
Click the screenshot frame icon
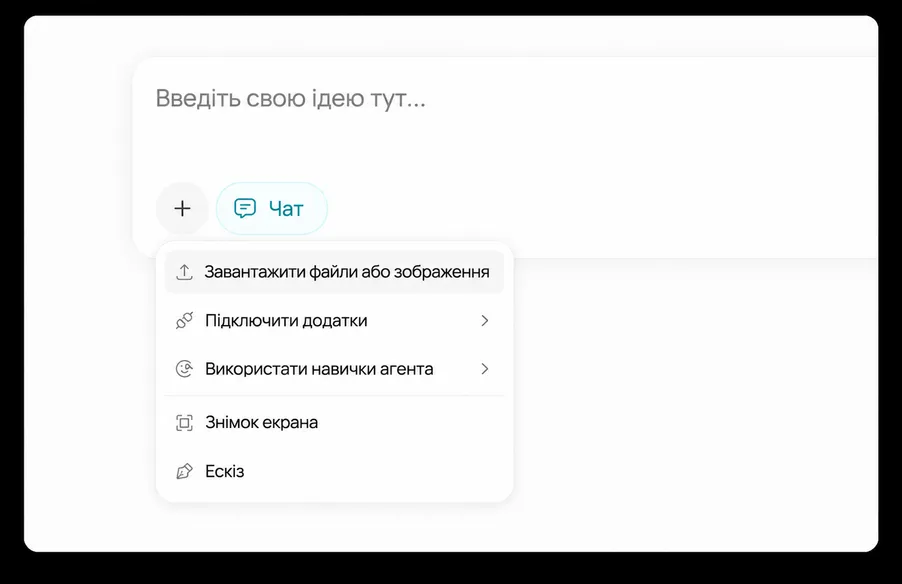point(184,423)
